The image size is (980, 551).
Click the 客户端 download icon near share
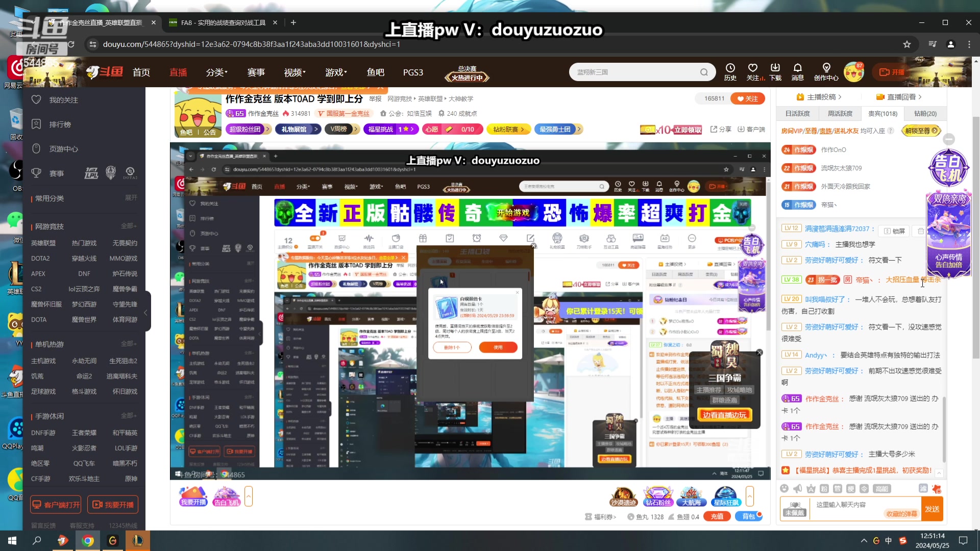[751, 129]
